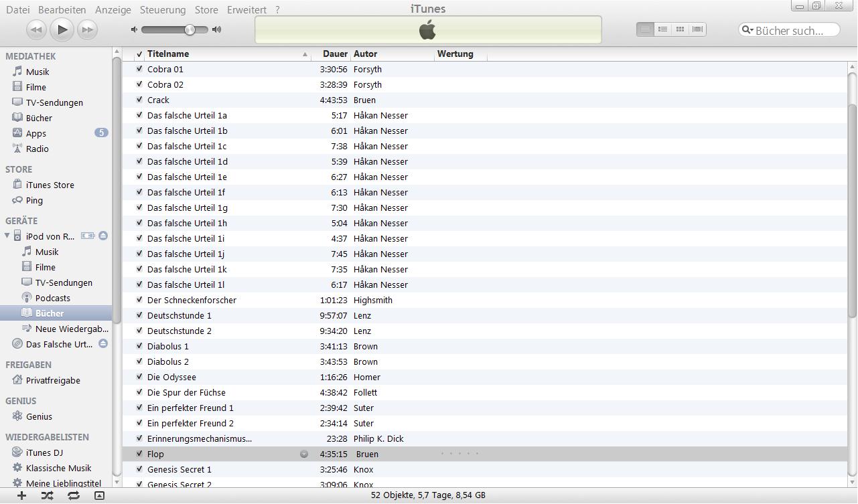858x504 pixels.
Task: Open the ? help menu
Action: 277,9
